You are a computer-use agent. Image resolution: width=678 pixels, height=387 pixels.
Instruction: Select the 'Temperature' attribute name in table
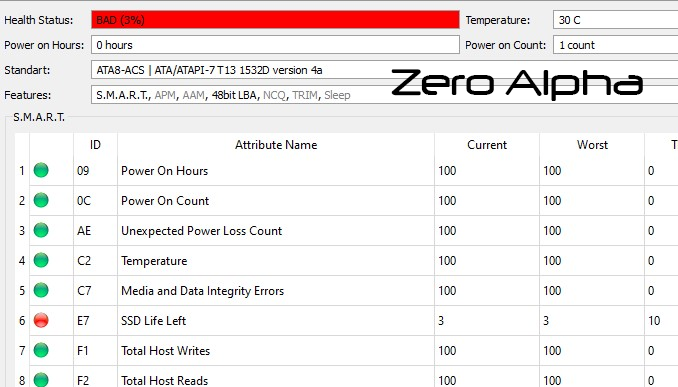point(154,261)
